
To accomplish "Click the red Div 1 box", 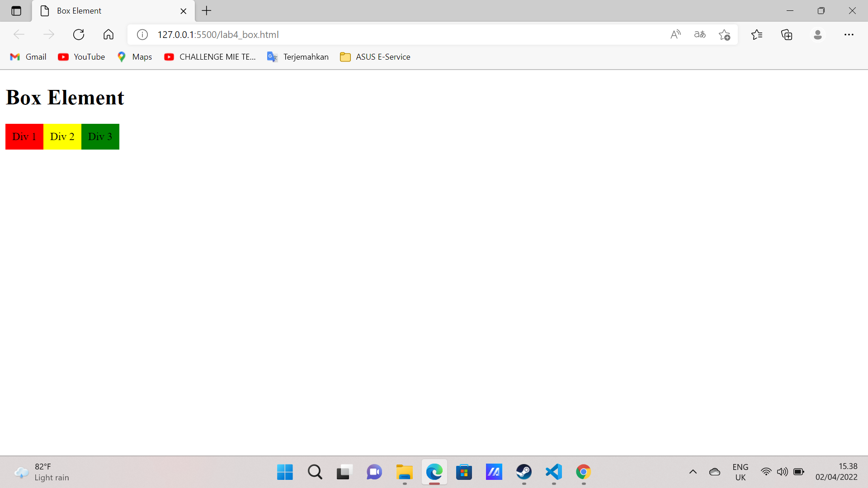I will [24, 136].
